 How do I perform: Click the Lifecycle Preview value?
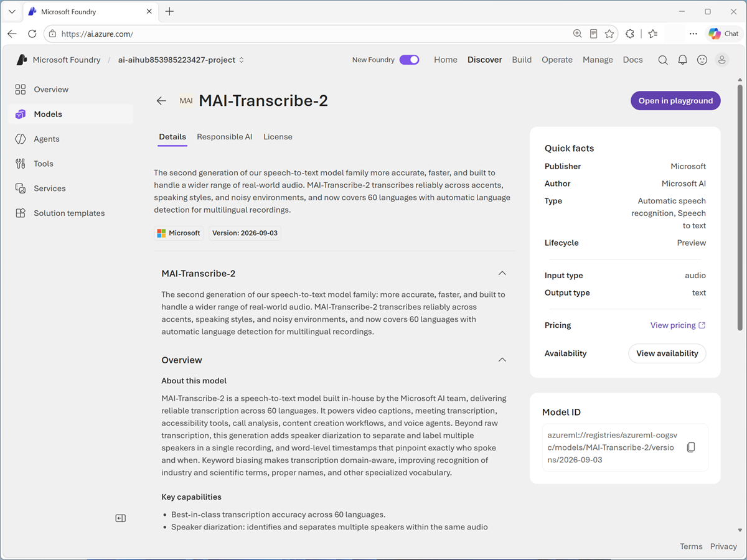692,243
